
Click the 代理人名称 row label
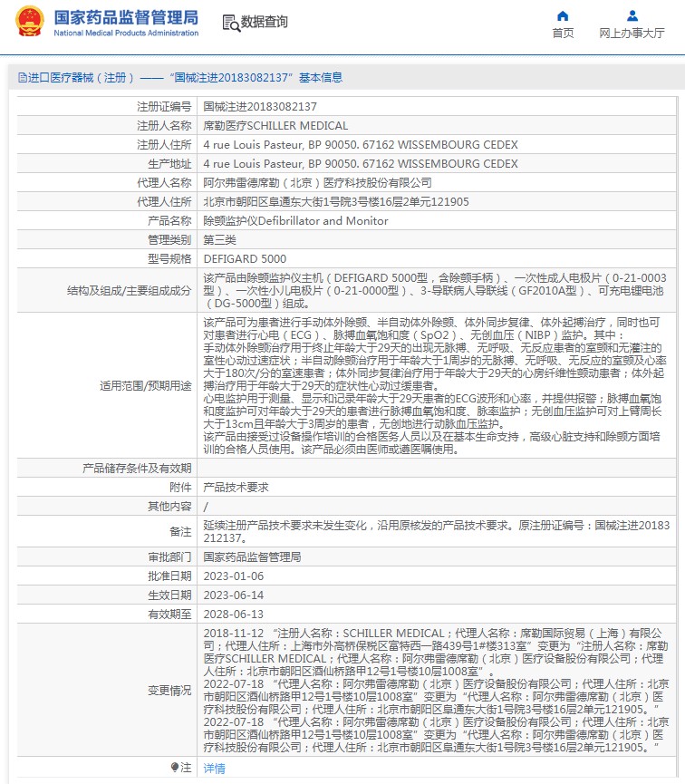[x=164, y=182]
